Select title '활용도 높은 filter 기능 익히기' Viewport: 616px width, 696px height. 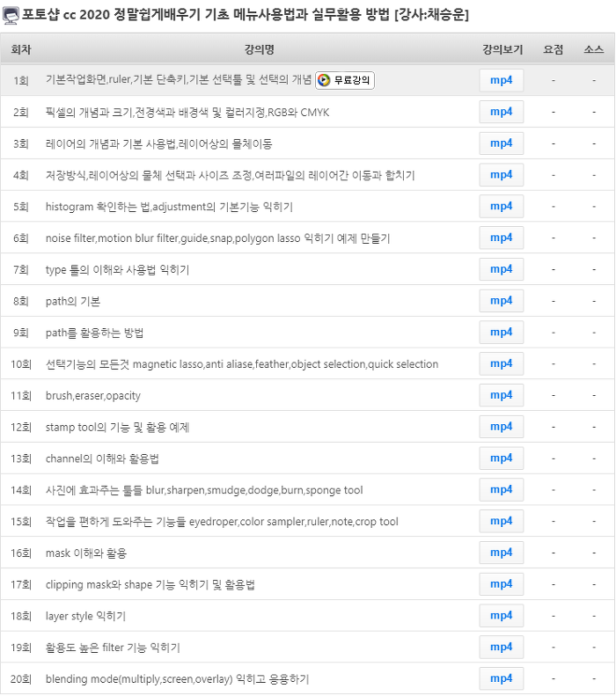pyautogui.click(x=113, y=648)
